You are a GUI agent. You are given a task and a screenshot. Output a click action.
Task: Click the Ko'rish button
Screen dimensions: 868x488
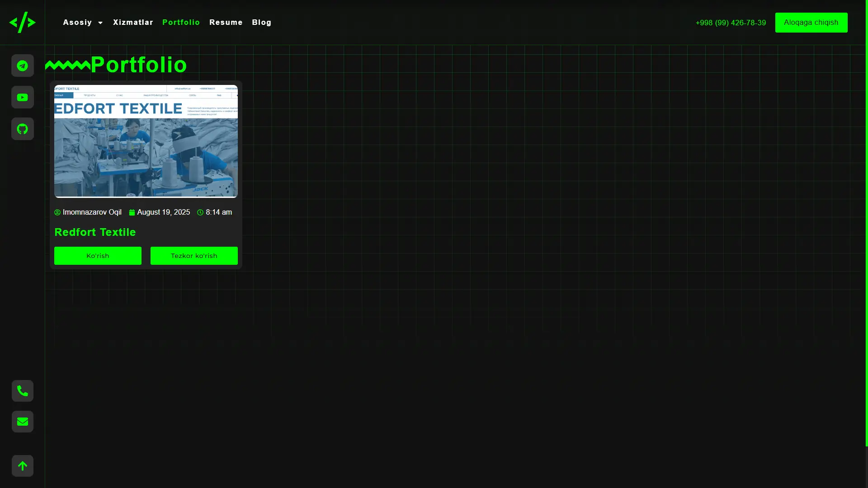click(x=98, y=255)
